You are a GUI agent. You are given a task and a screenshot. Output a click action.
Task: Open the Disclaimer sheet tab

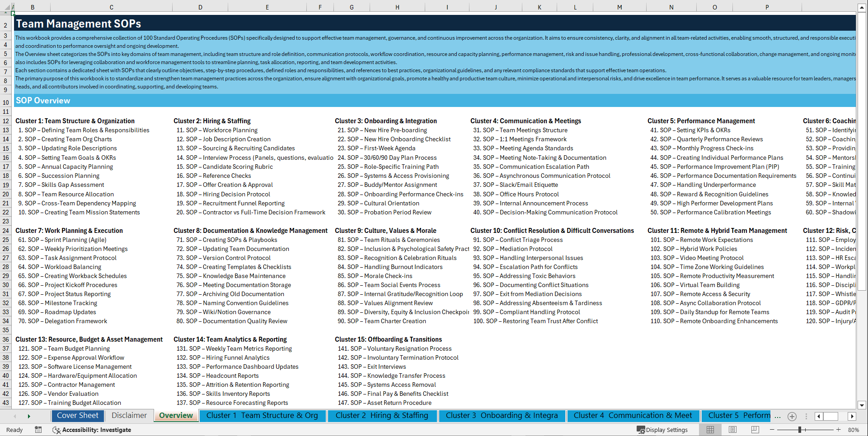click(x=129, y=415)
